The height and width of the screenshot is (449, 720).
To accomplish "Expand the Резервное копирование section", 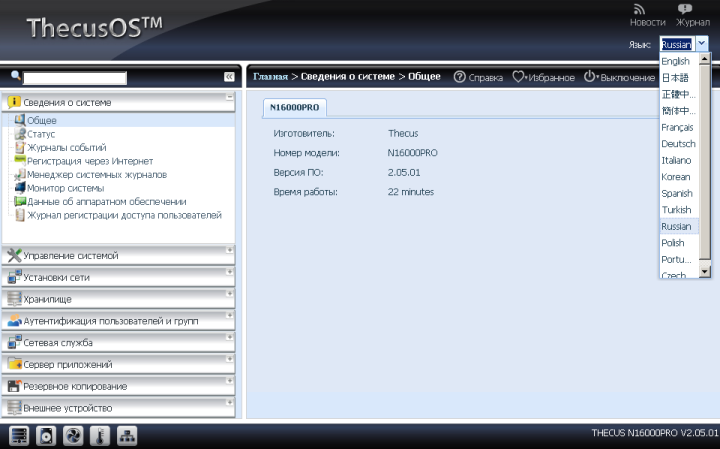I will point(229,381).
